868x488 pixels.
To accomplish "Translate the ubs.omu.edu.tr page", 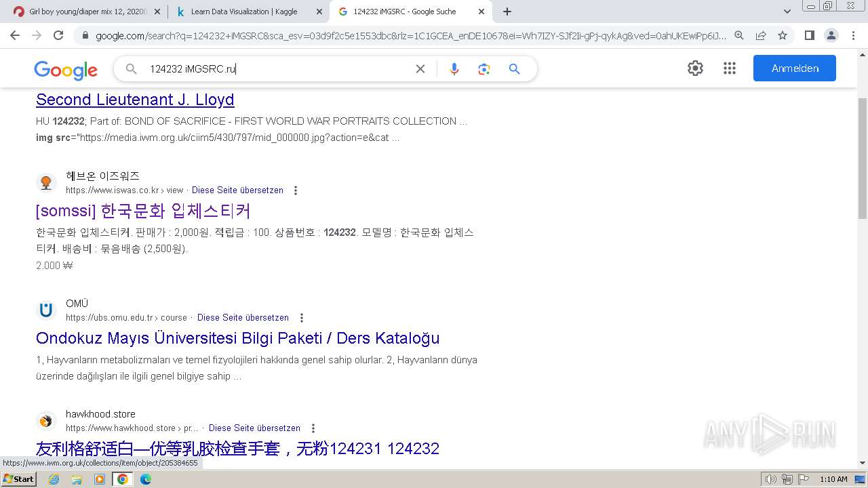I will [x=243, y=318].
